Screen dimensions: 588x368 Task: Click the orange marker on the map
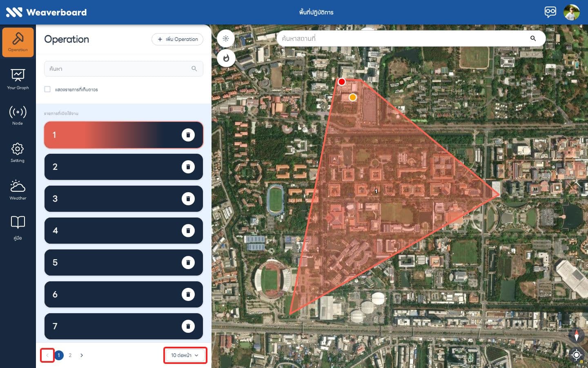coord(353,97)
